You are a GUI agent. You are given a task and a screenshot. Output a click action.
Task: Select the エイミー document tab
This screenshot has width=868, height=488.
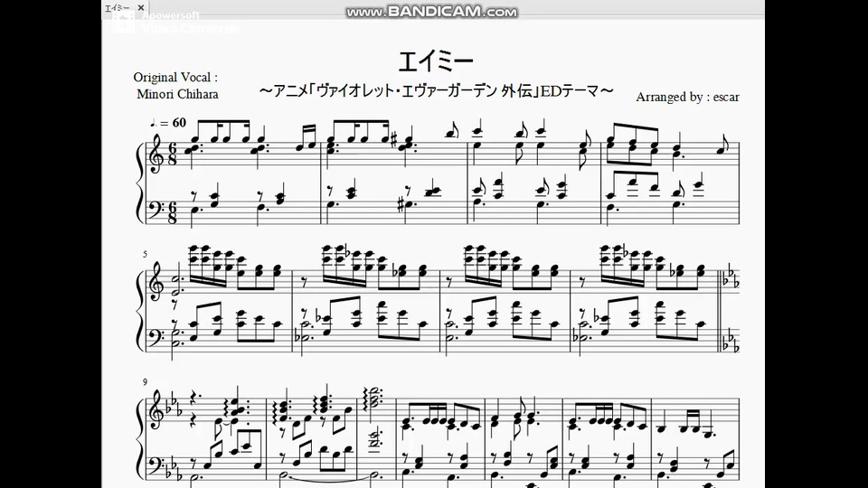(x=125, y=8)
